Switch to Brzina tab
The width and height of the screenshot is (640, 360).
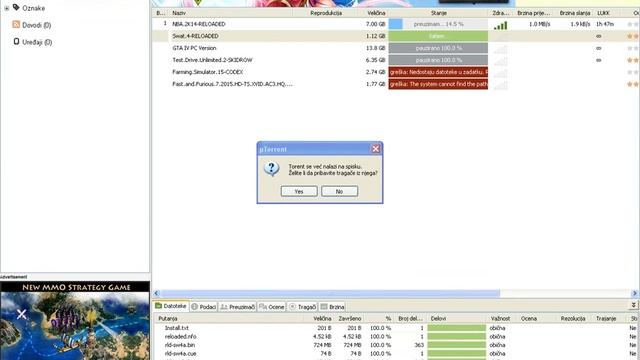332,307
